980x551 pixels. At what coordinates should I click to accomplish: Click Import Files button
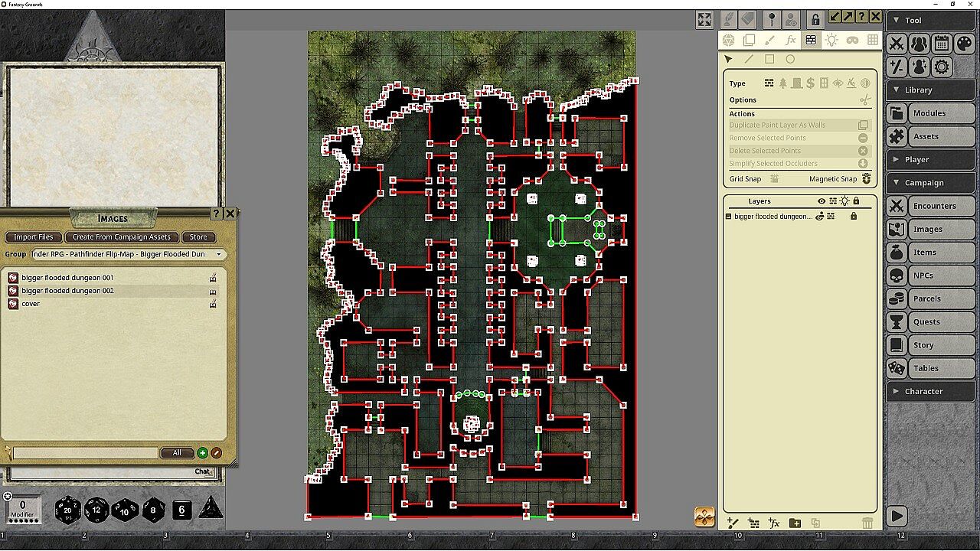[34, 237]
